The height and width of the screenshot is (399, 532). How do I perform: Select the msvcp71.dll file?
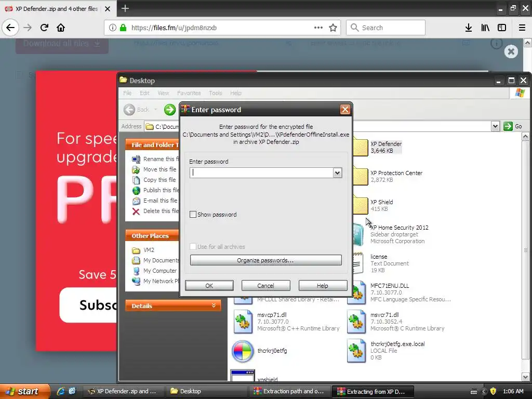pos(286,321)
